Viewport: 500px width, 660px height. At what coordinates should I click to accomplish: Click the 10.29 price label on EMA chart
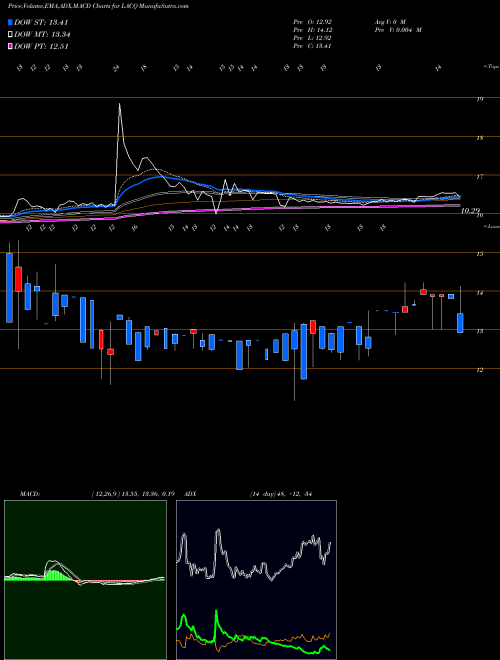point(470,210)
